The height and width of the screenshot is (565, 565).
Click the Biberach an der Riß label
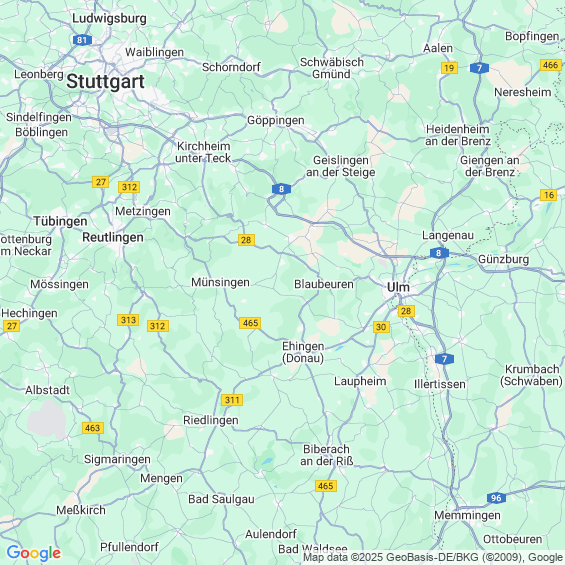pos(326,455)
